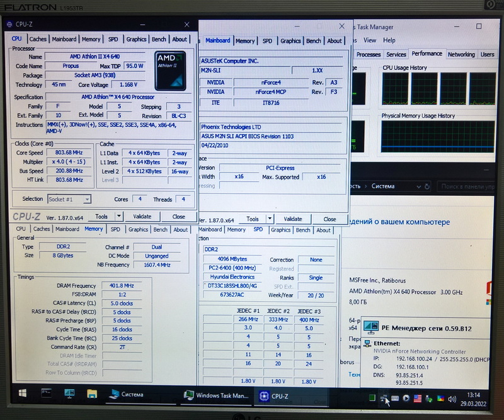Click the Система breadcrumb in address bar
The width and height of the screenshot is (504, 420).
pos(383,186)
